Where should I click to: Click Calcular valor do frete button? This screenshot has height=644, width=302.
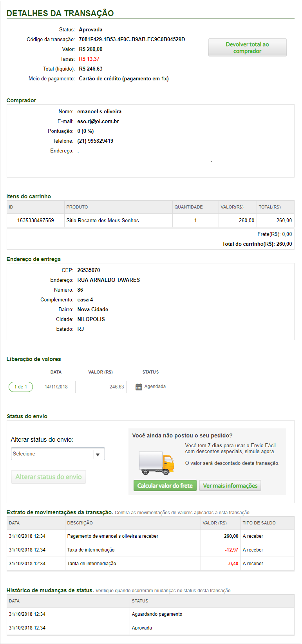(x=165, y=486)
